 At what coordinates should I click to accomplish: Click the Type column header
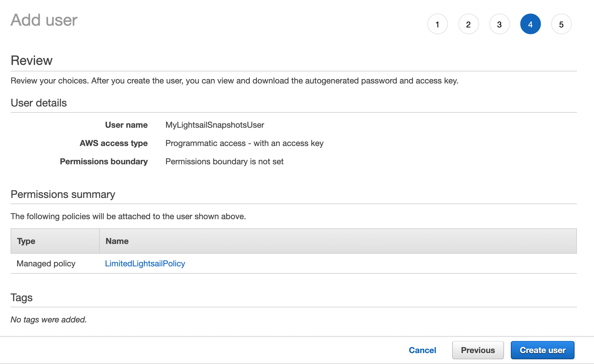click(26, 241)
